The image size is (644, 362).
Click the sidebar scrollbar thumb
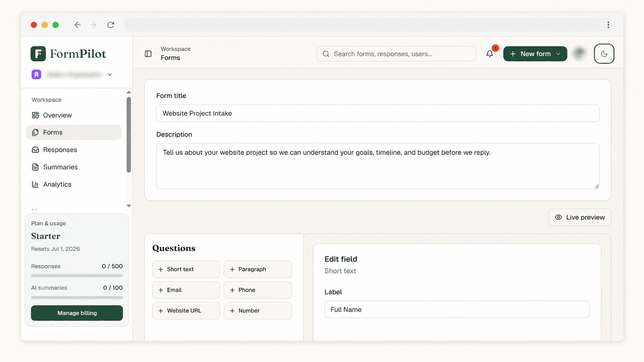(129, 135)
